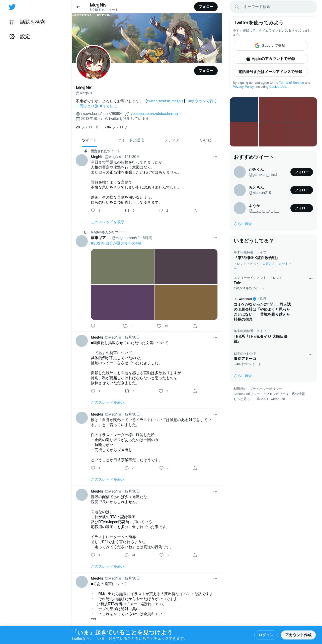The image size is (322, 644).
Task: Follow がみくん @gamikun_mnst
Action: [x=302, y=172]
